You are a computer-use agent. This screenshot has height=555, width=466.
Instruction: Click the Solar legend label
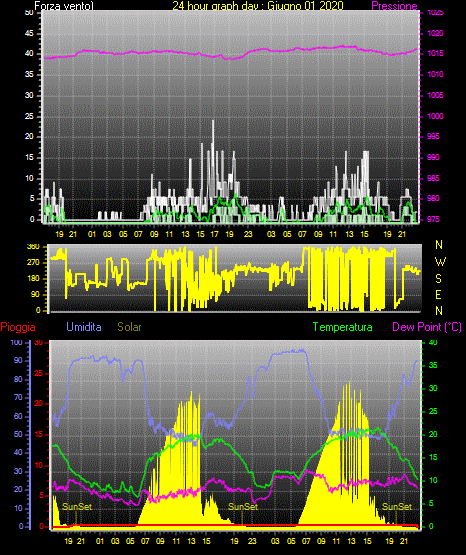coord(130,327)
